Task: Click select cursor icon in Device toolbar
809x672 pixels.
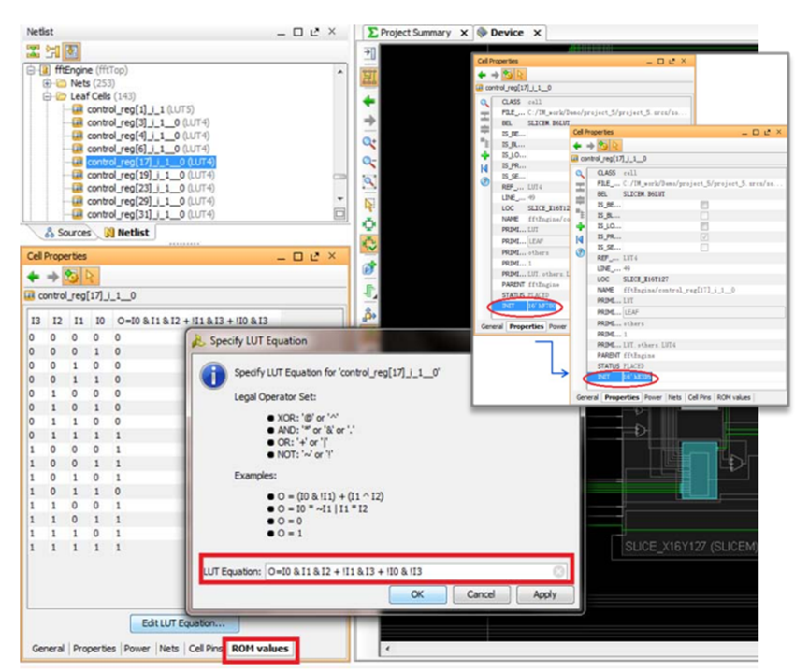Action: 368,205
